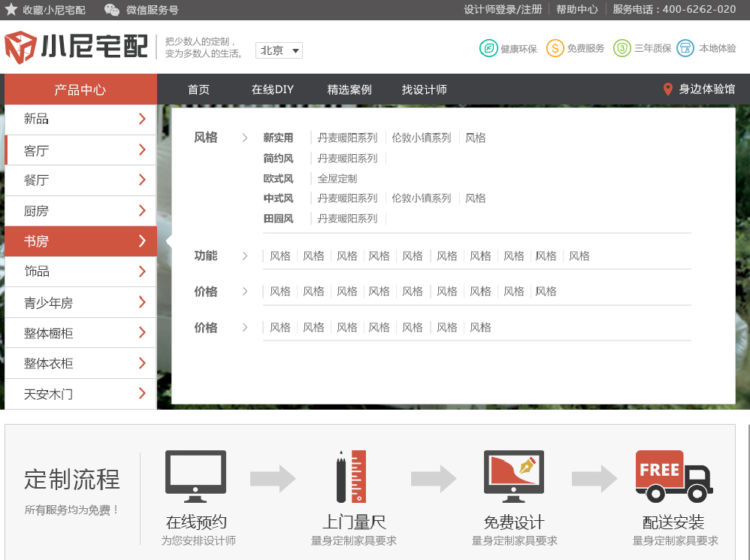Expand the 青少年房 sidebar category

(142, 303)
